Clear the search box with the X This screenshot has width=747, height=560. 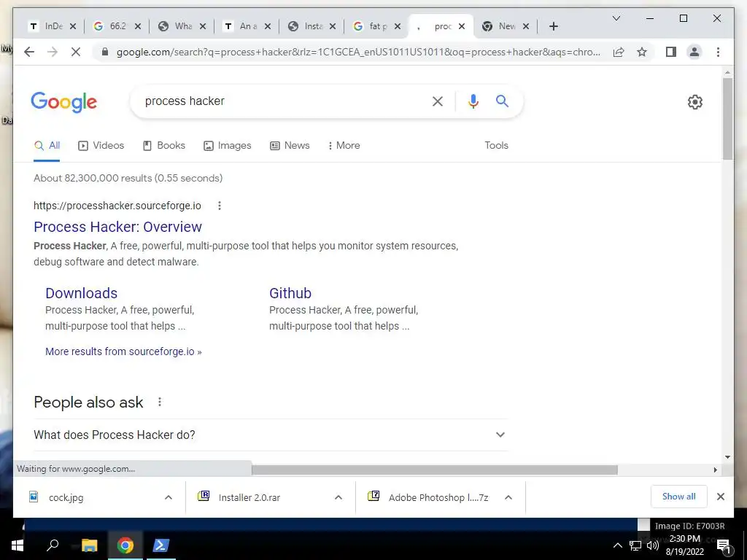[x=438, y=101]
